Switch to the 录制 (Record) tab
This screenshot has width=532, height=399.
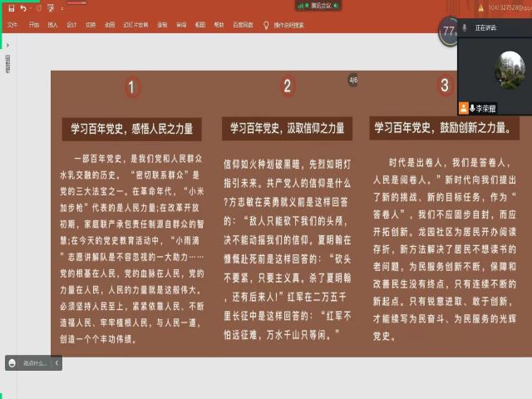coord(162,25)
